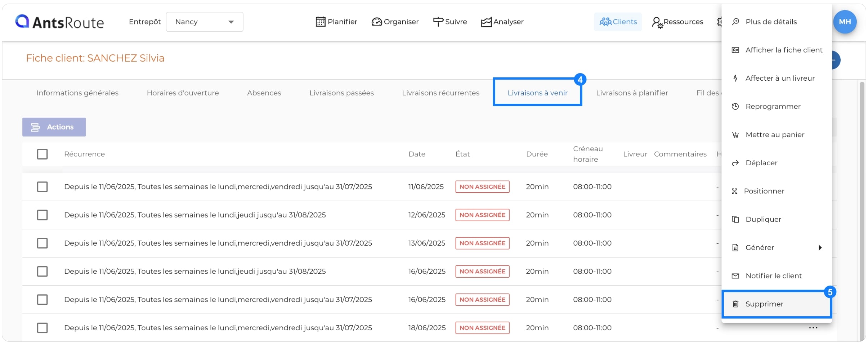This screenshot has width=868, height=345.
Task: Select Déplacer from the menu
Action: click(777, 163)
